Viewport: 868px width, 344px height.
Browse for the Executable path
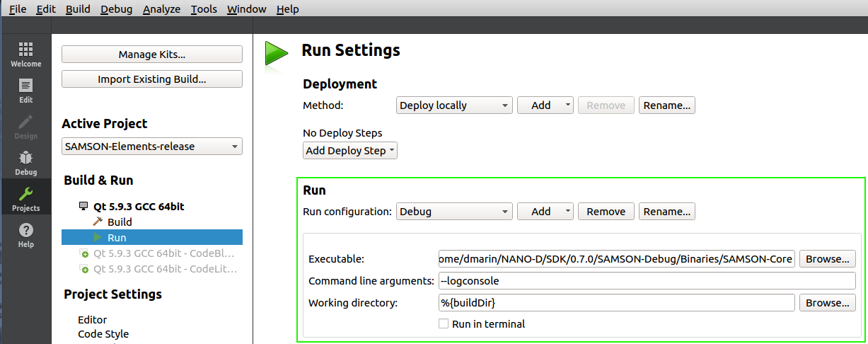(x=827, y=259)
